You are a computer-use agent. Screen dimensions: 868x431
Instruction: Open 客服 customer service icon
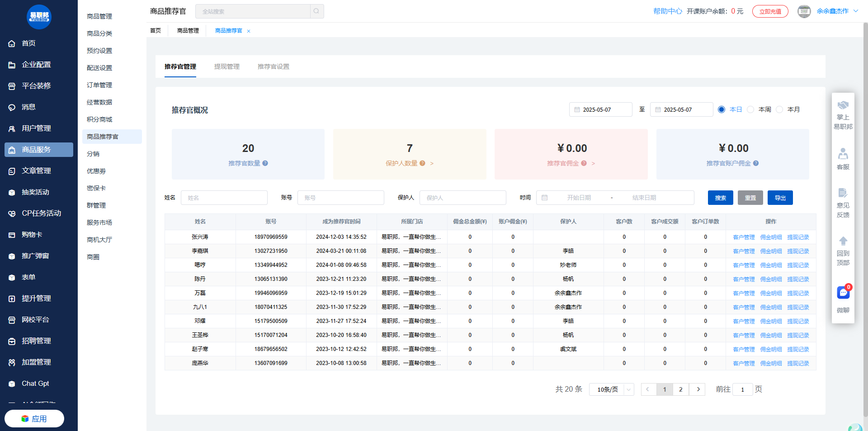pos(843,154)
